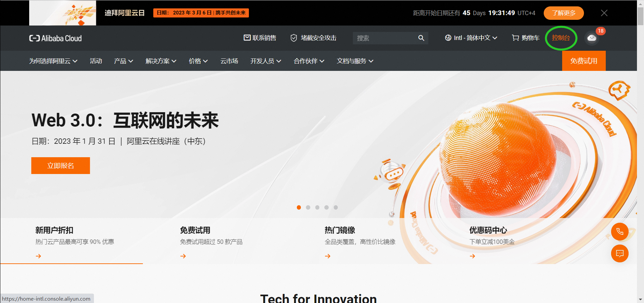Screen dimensions: 644x303
Task: Select the 优惠码中心 card title
Action: tap(488, 230)
